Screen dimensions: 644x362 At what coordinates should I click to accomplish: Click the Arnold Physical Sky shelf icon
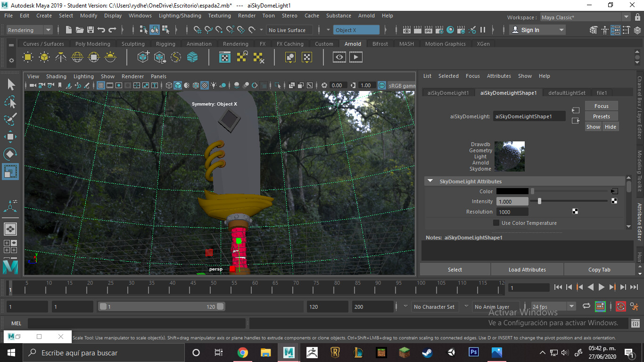pyautogui.click(x=110, y=58)
